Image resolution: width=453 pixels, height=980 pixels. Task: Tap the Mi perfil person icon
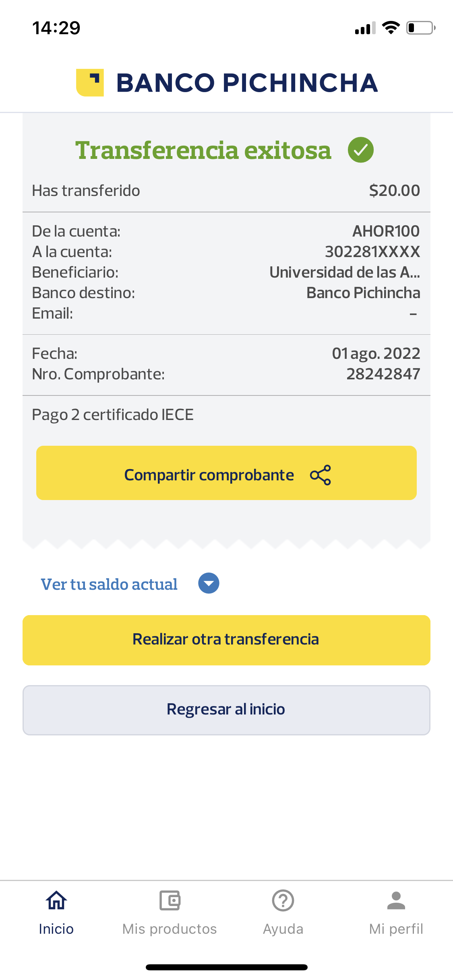click(x=396, y=900)
